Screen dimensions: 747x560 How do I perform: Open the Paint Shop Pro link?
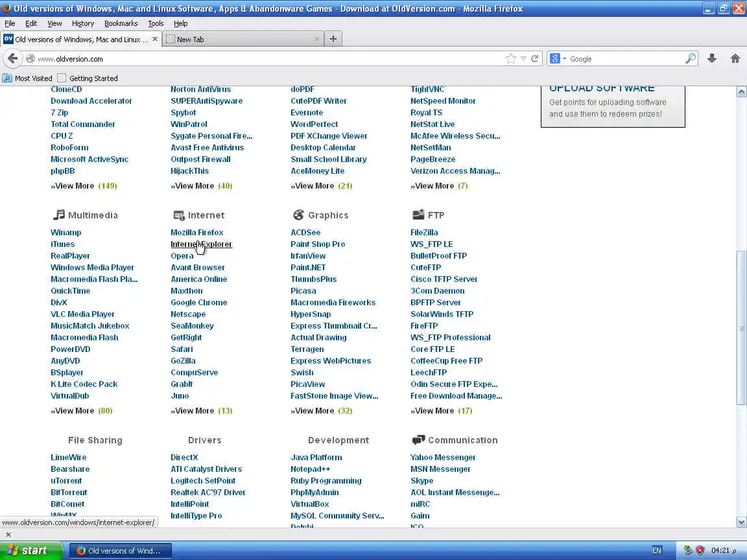coord(318,244)
